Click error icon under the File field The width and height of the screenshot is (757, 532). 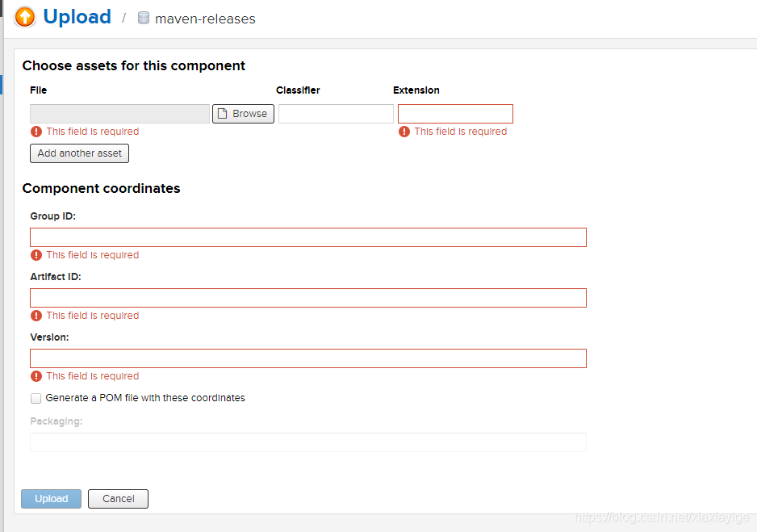[x=36, y=132]
